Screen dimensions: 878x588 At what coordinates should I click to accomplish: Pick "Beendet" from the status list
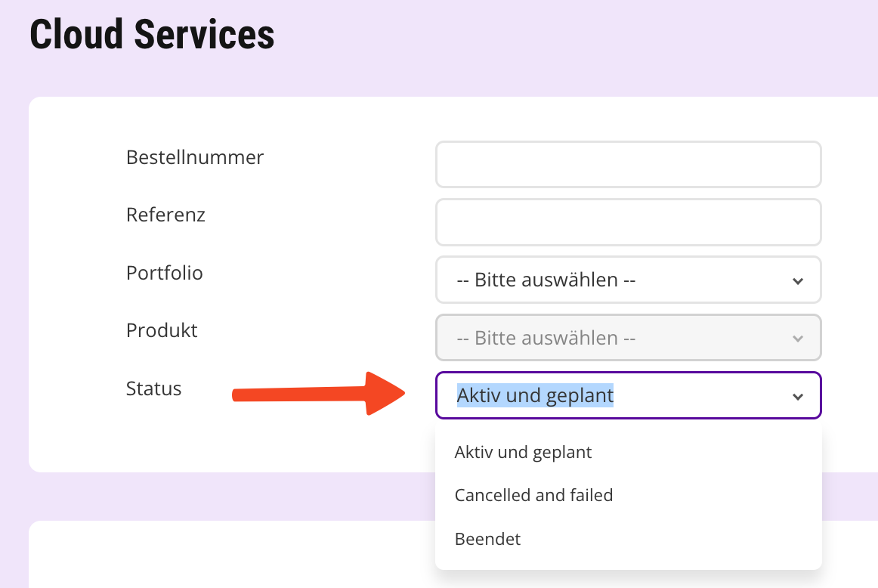coord(487,539)
